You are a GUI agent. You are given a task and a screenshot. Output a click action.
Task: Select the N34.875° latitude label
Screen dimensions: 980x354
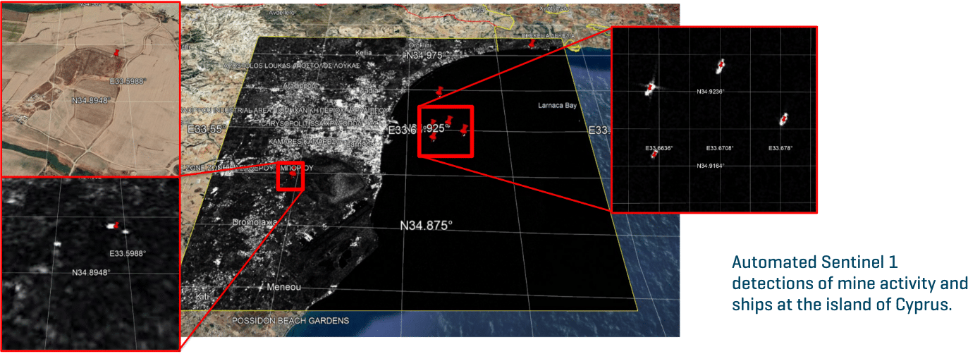[427, 226]
